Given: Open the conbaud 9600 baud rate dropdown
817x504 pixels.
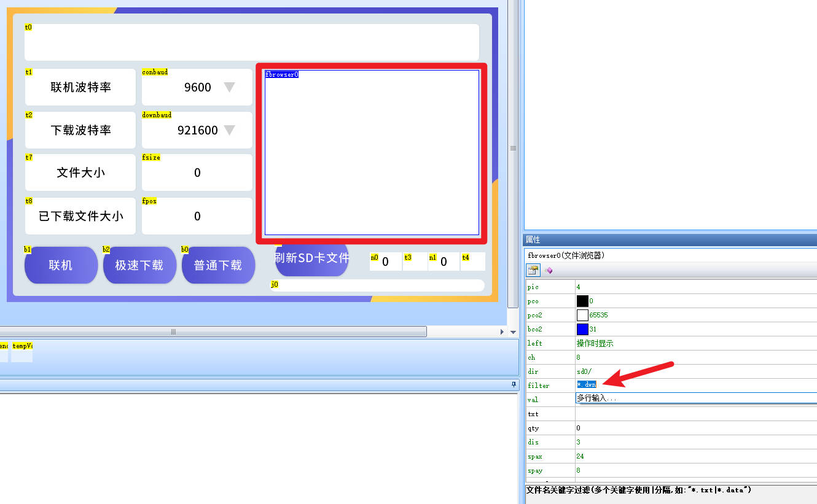Looking at the screenshot, I should click(229, 87).
